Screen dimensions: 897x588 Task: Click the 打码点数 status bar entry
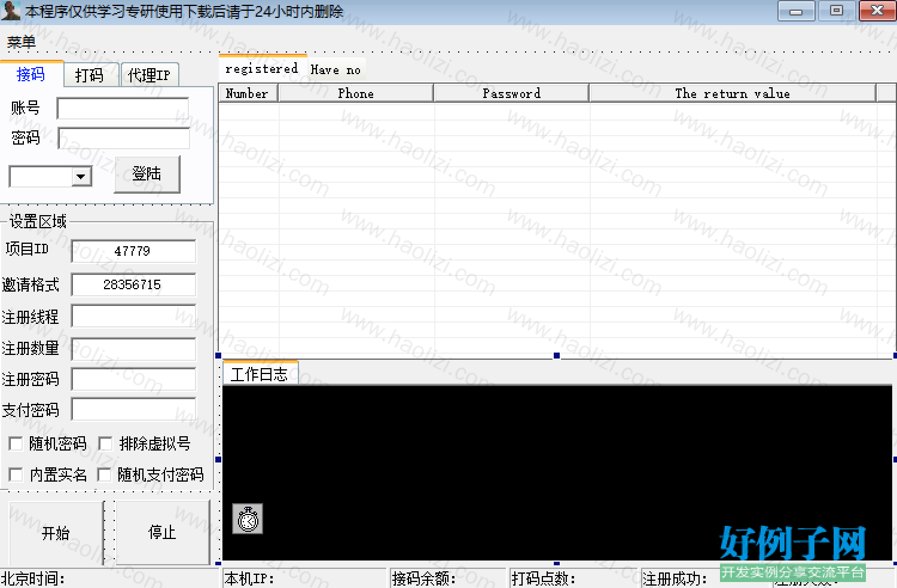click(x=573, y=578)
